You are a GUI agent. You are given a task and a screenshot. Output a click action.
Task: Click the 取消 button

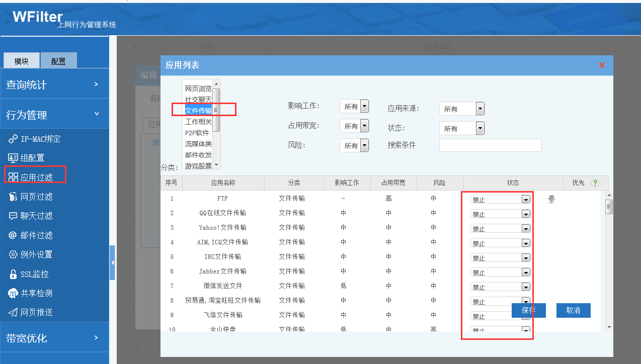[x=573, y=310]
